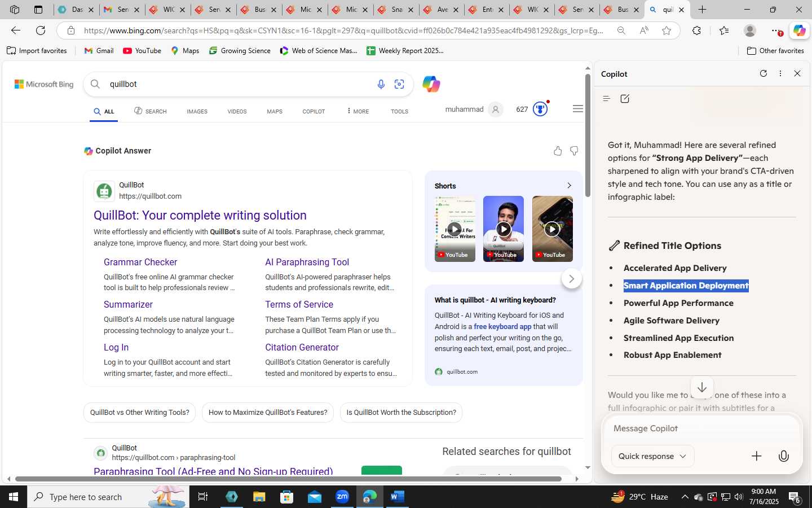Dislike the Copilot Answer thumbs down

pyautogui.click(x=574, y=151)
